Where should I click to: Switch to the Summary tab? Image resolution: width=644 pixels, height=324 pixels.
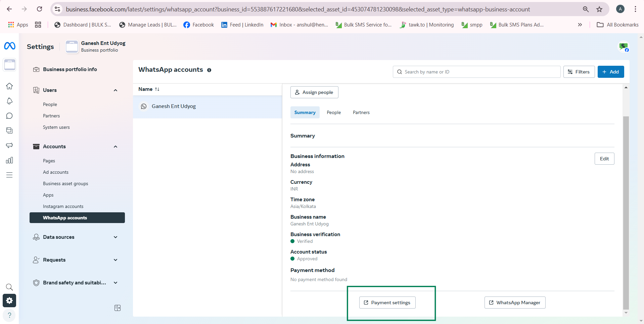(x=305, y=112)
